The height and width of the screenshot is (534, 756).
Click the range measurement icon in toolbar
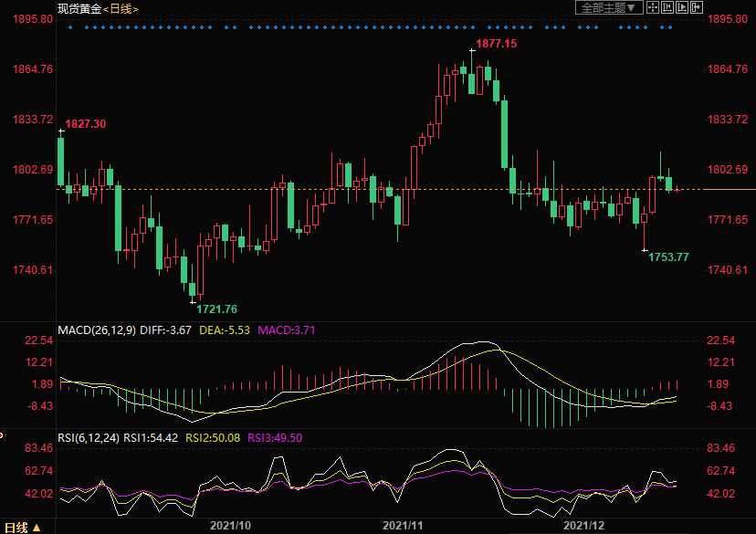click(x=667, y=8)
